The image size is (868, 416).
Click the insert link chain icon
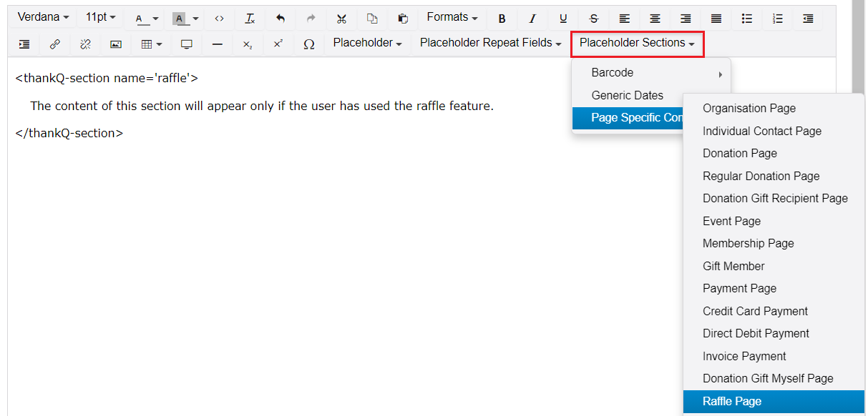55,44
